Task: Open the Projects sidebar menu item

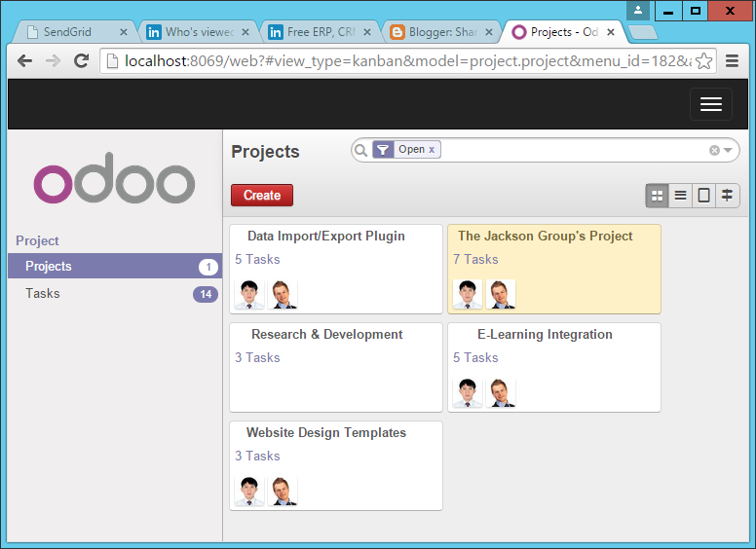Action: [x=115, y=266]
